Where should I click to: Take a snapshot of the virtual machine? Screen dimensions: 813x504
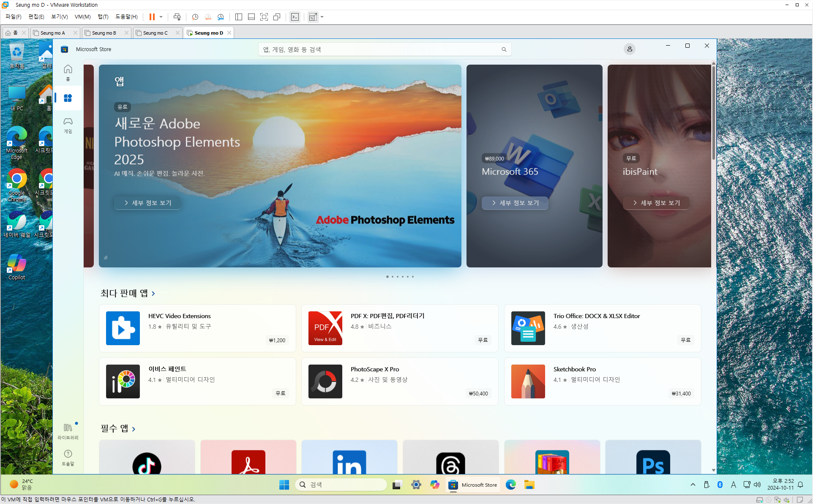coord(195,17)
